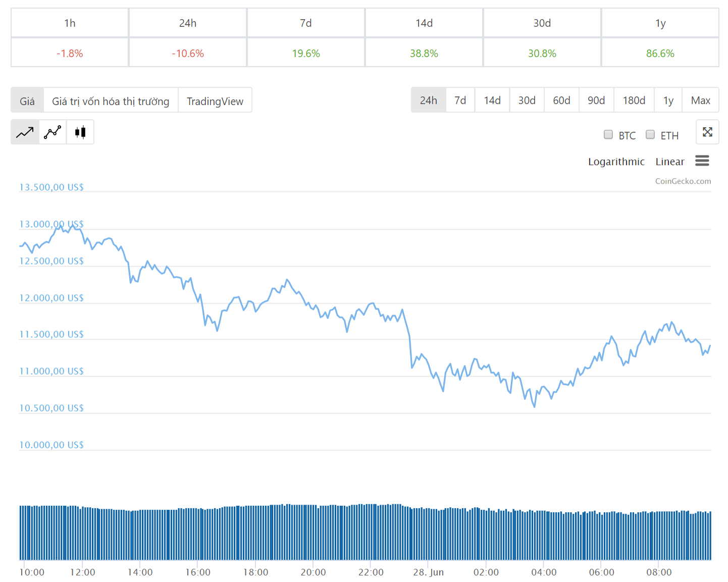Select the 7d chart range

coord(460,100)
